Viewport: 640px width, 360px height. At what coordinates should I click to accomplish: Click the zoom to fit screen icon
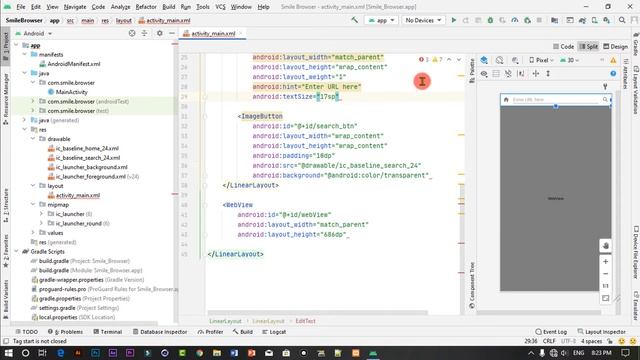click(x=606, y=298)
